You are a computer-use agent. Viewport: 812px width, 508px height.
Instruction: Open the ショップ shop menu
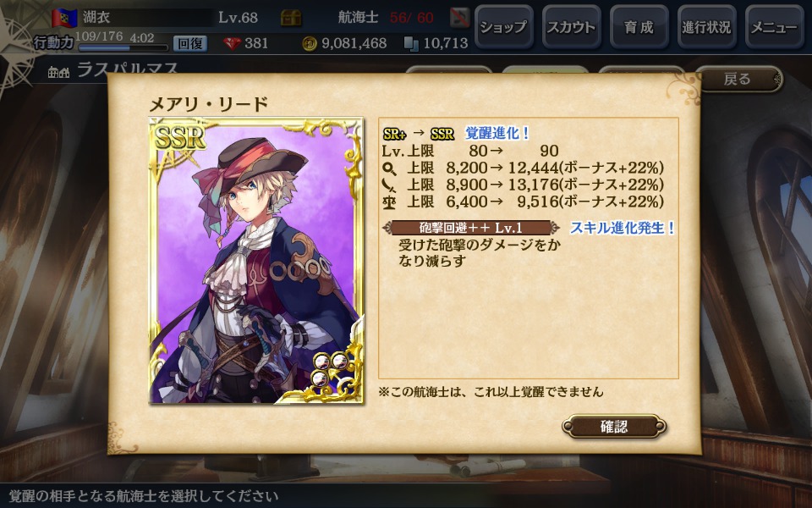click(504, 27)
